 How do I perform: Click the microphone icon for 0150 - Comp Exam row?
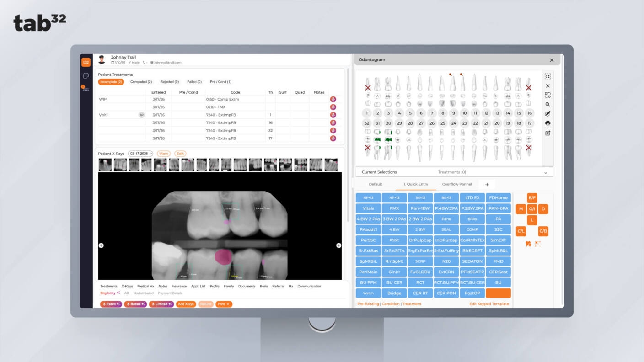pos(333,99)
